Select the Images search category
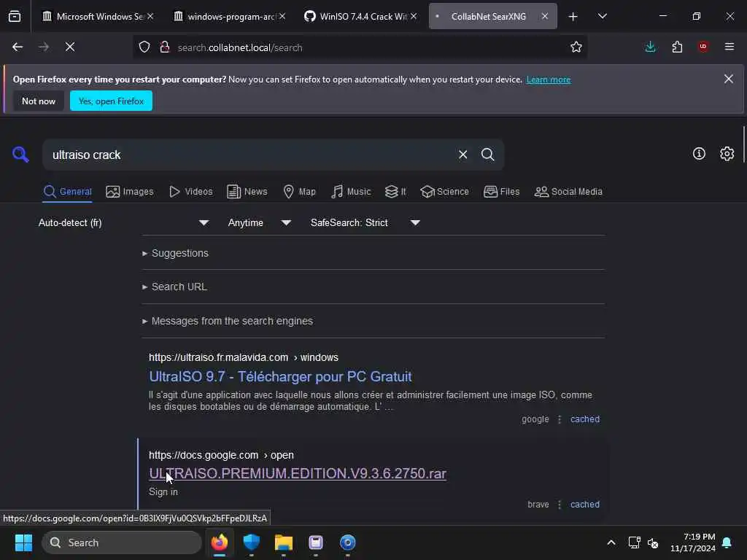The width and height of the screenshot is (747, 560). [130, 192]
